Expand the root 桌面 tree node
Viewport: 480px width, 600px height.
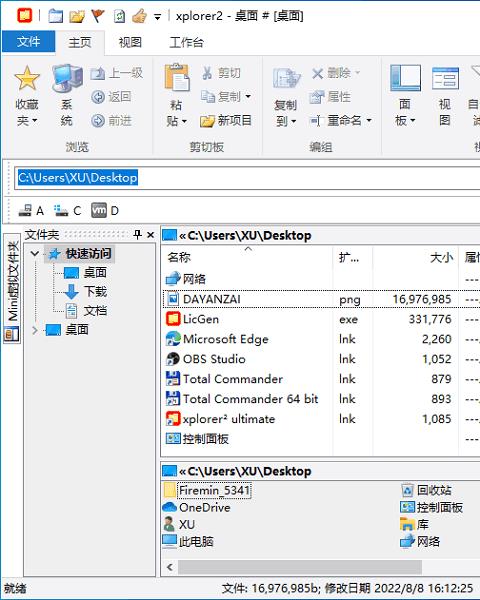click(34, 330)
